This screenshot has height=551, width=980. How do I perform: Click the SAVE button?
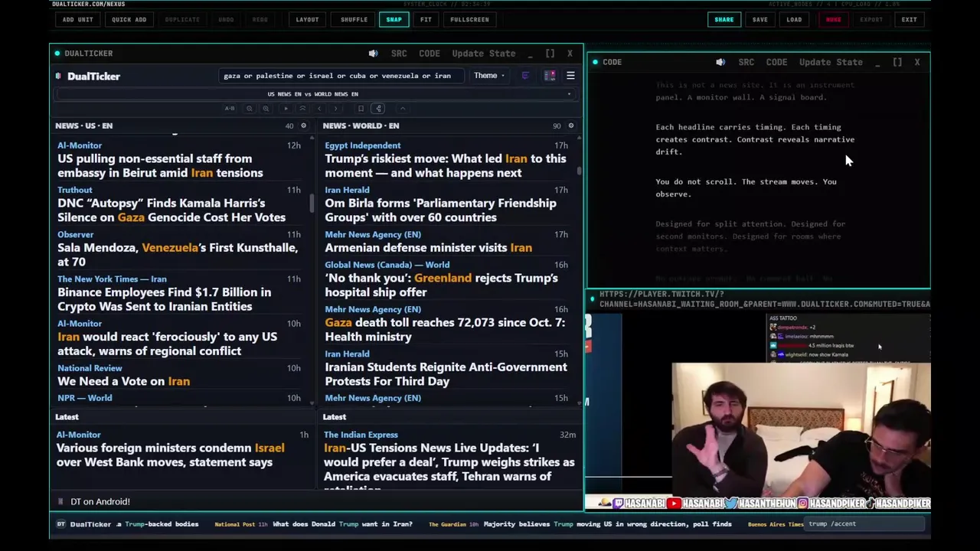(x=759, y=19)
